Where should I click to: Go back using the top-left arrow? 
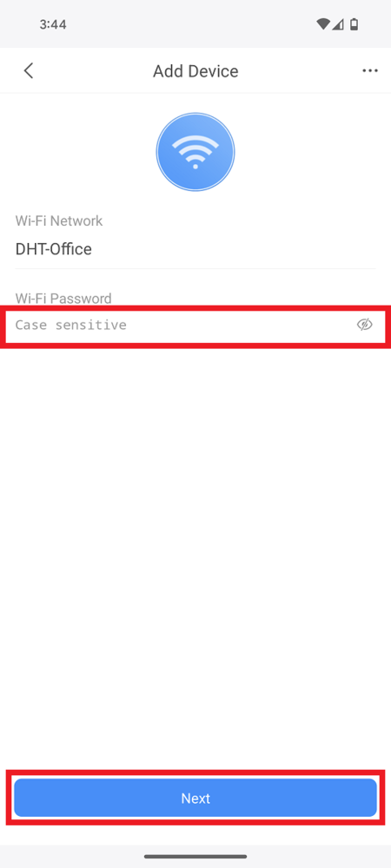click(29, 71)
